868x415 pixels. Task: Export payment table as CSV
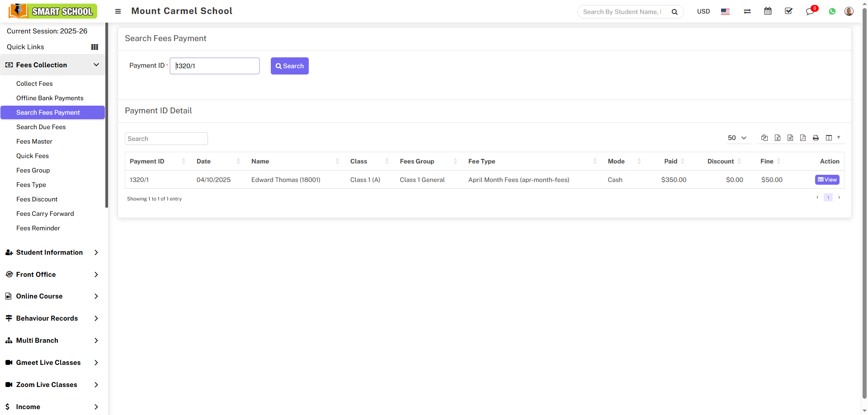click(x=790, y=138)
